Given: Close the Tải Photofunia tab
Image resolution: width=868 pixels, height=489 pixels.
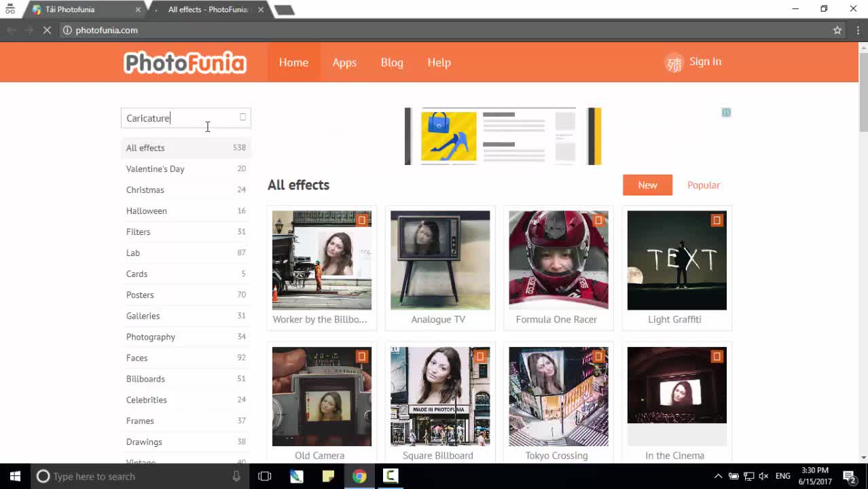Looking at the screenshot, I should click(138, 10).
